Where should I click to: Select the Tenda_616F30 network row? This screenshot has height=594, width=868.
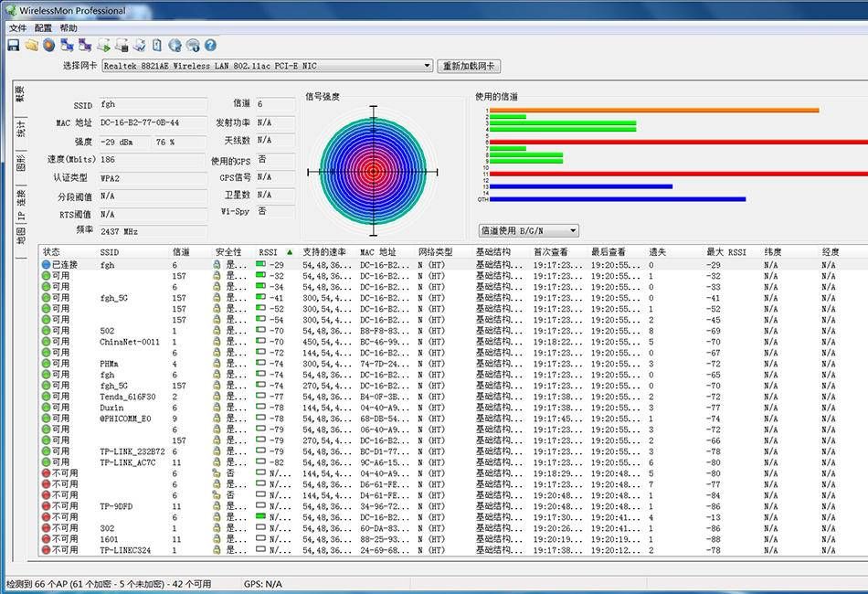coord(128,397)
